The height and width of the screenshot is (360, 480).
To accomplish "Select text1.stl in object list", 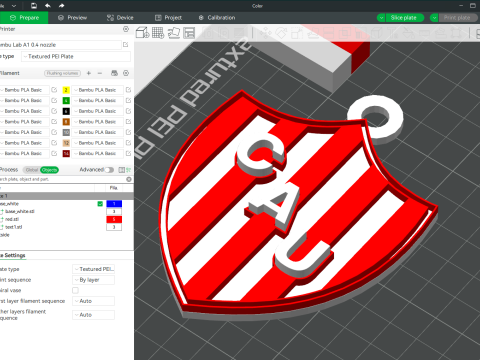I will coord(14,227).
